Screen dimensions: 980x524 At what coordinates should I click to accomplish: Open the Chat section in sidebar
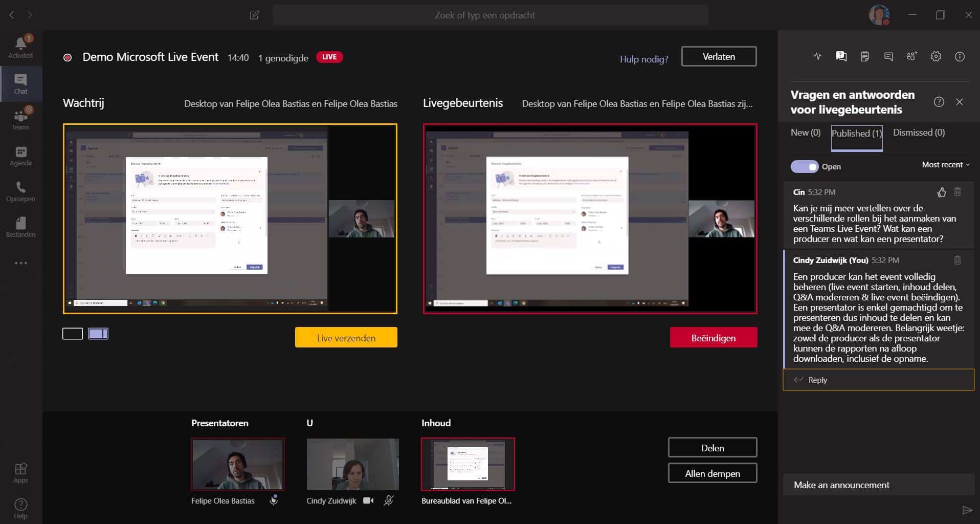coord(20,84)
